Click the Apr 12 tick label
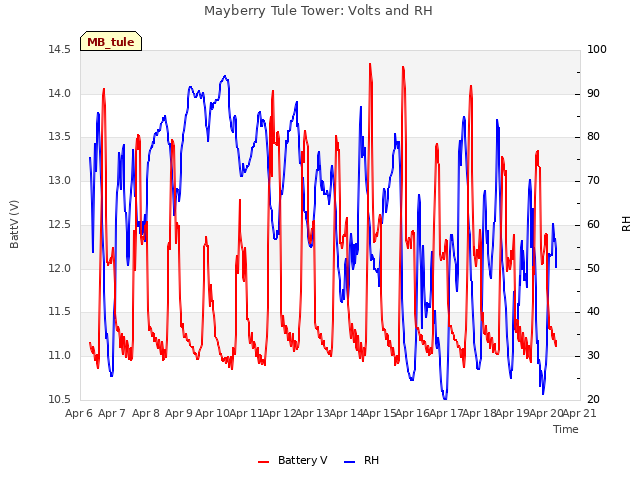 [279, 413]
